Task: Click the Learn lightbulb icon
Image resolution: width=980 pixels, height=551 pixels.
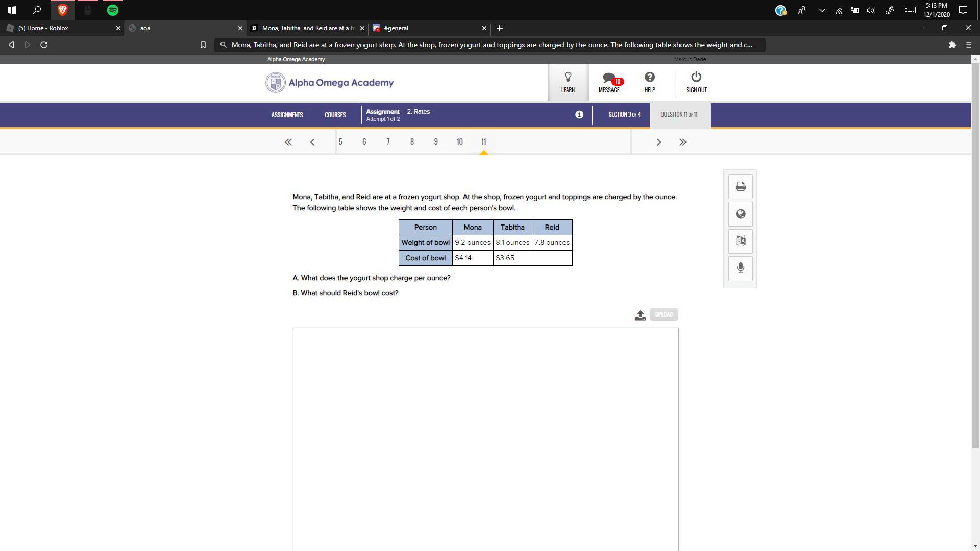Action: tap(568, 82)
